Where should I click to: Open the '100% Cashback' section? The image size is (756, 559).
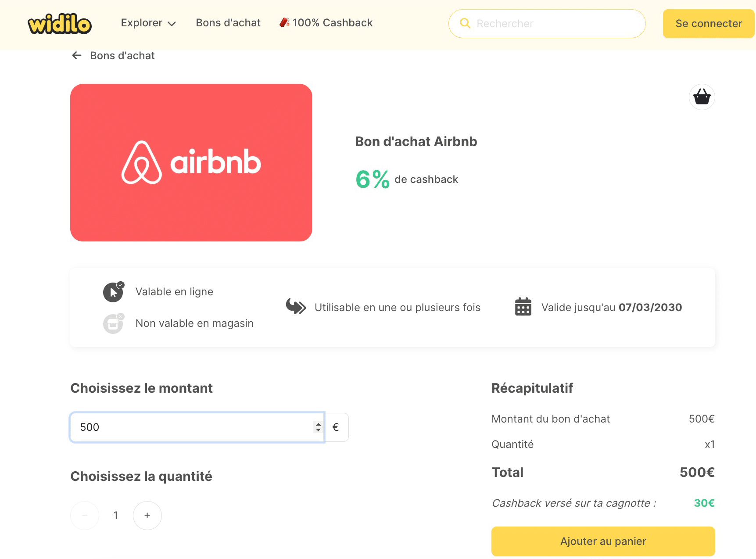(333, 22)
